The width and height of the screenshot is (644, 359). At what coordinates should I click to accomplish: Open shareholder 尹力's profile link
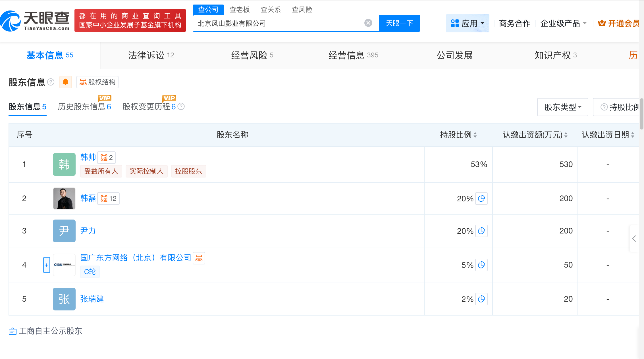pyautogui.click(x=88, y=231)
